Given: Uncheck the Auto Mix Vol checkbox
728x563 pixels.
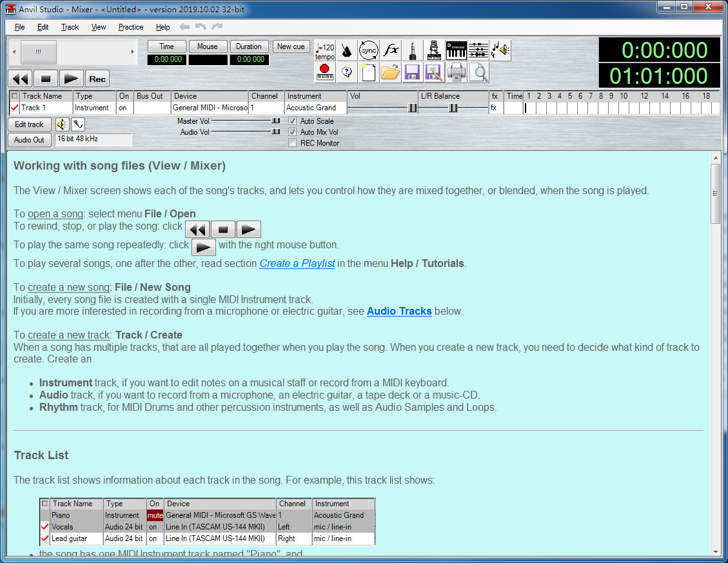Looking at the screenshot, I should (x=293, y=132).
